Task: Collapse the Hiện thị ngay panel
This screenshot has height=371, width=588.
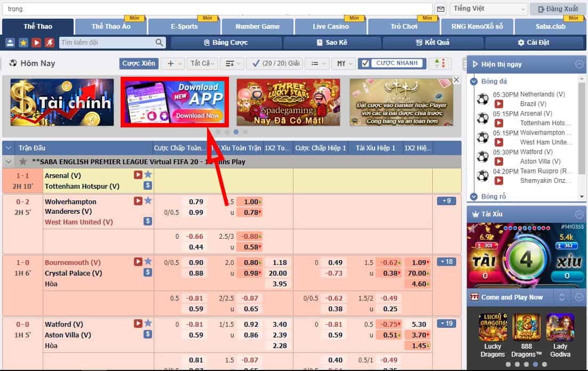Action: tap(579, 64)
